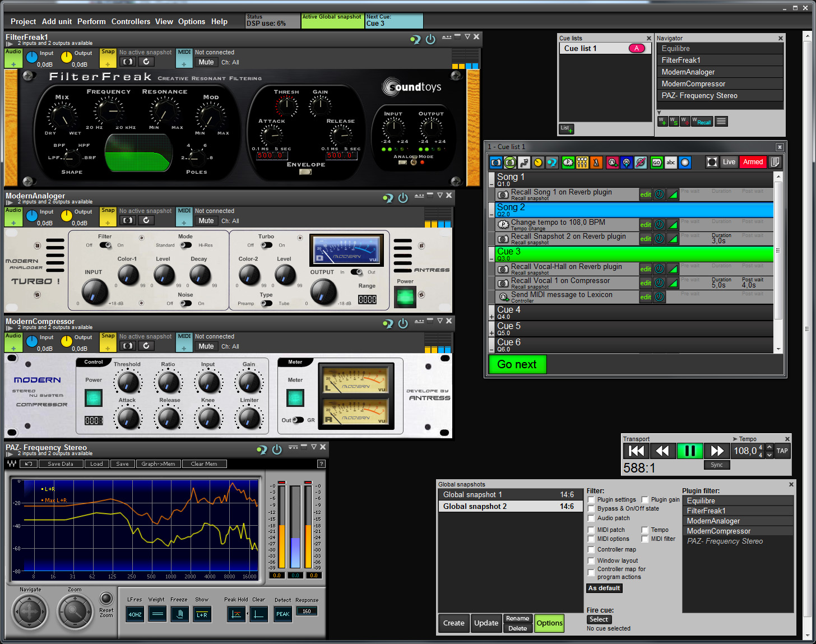Flip the ModernAnaloger Filter Off/On switch
Viewport: 816px width, 644px height.
tap(105, 245)
